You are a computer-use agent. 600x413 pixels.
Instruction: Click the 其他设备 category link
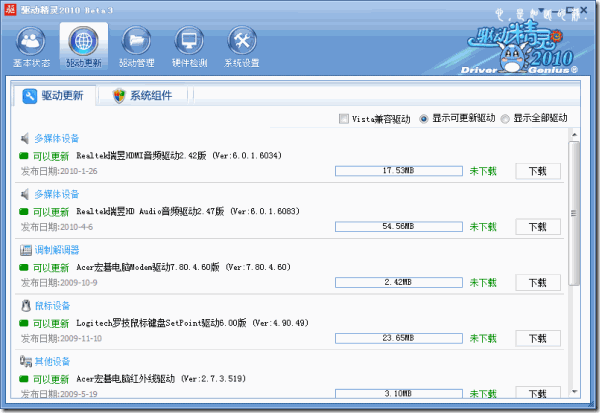tap(52, 361)
